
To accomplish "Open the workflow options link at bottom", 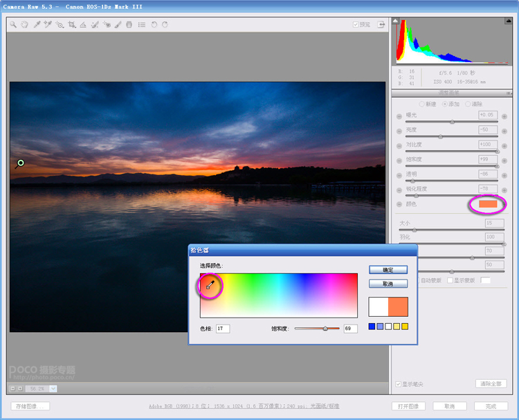I will point(244,406).
